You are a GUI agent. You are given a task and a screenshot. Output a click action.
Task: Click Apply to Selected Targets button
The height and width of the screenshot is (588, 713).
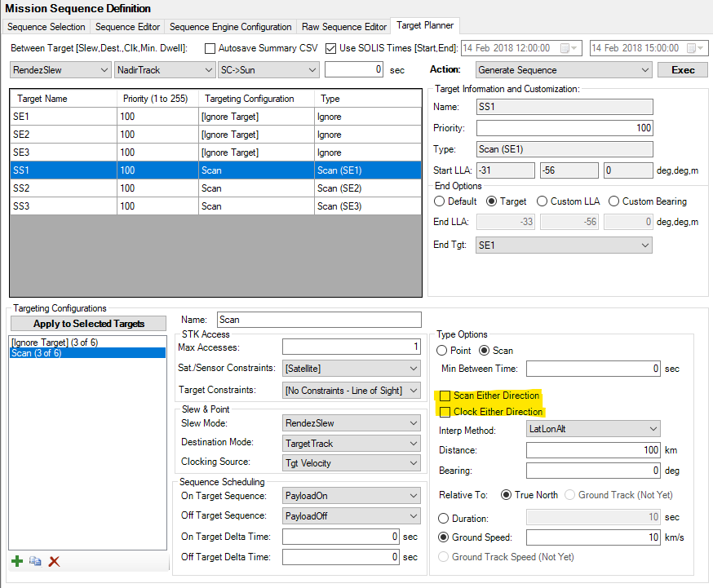coord(89,324)
